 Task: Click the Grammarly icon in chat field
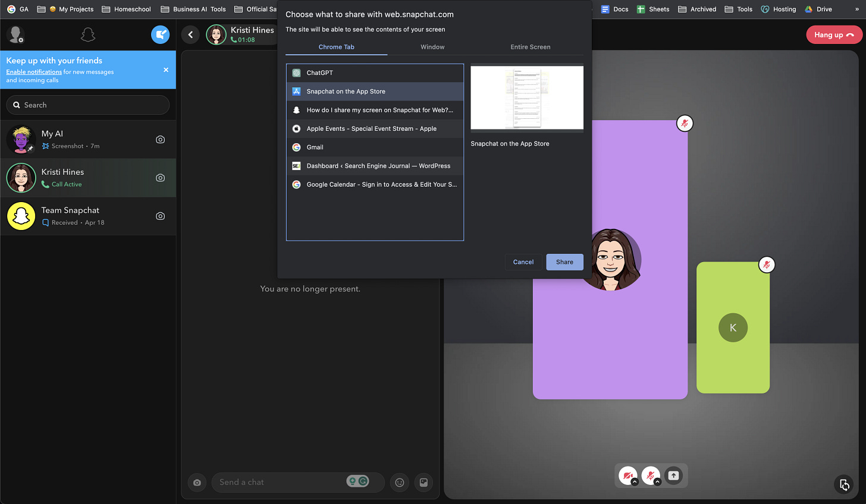[363, 481]
